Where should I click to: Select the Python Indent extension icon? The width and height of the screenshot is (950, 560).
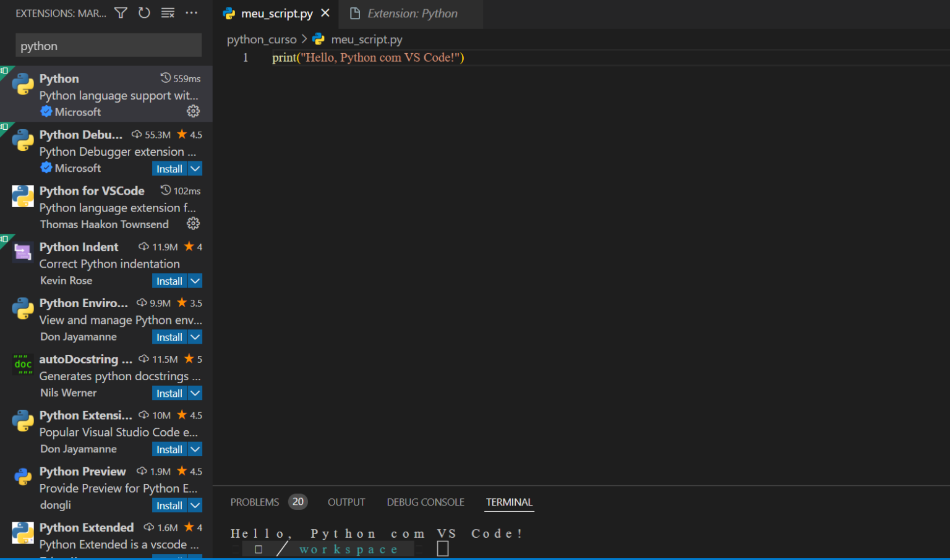tap(23, 252)
